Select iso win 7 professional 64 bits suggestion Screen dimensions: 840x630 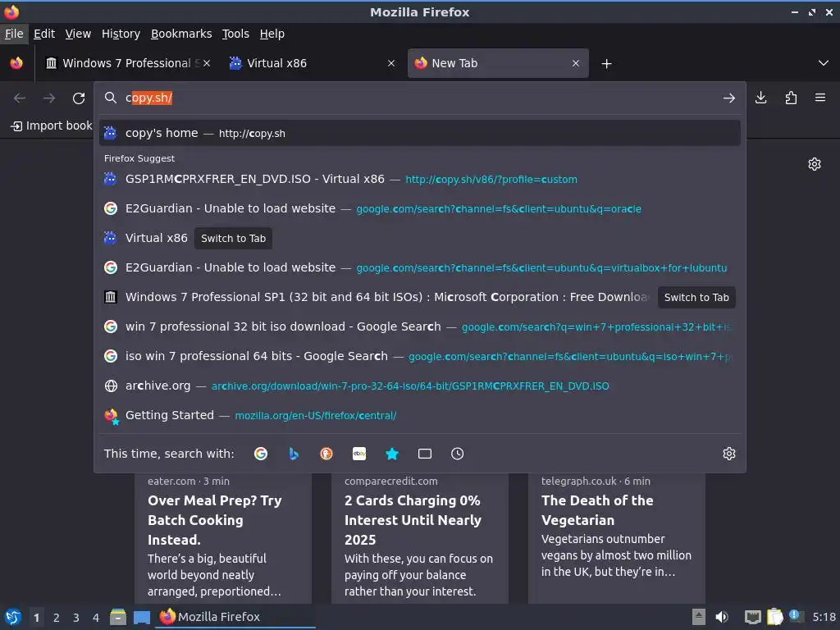[x=419, y=356]
